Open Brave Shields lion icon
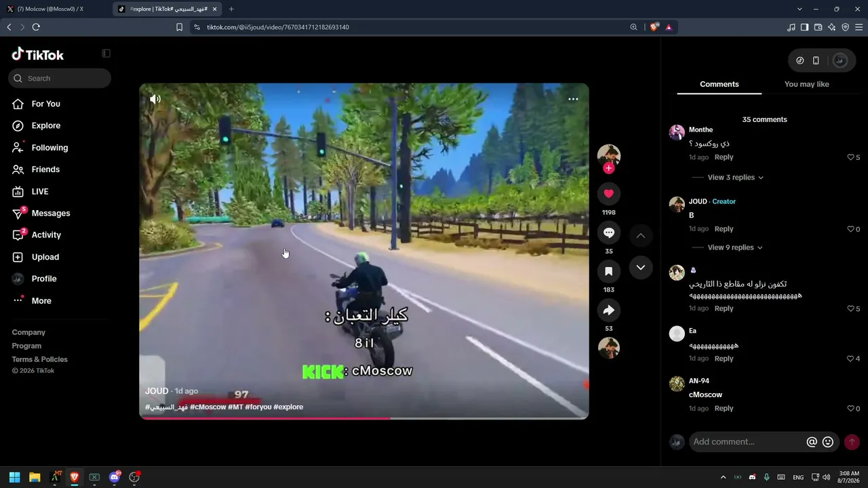The height and width of the screenshot is (488, 868). [x=654, y=27]
